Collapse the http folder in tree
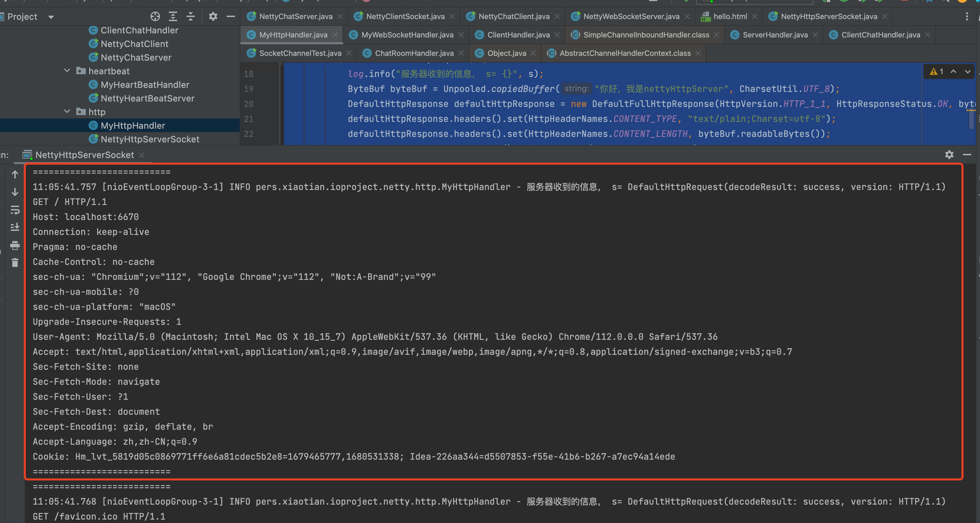 coord(67,111)
